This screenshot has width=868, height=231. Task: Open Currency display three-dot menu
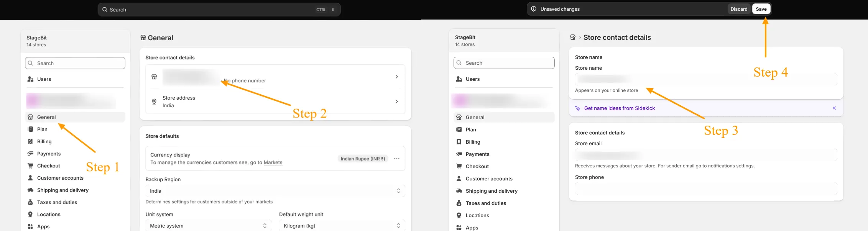pyautogui.click(x=397, y=159)
